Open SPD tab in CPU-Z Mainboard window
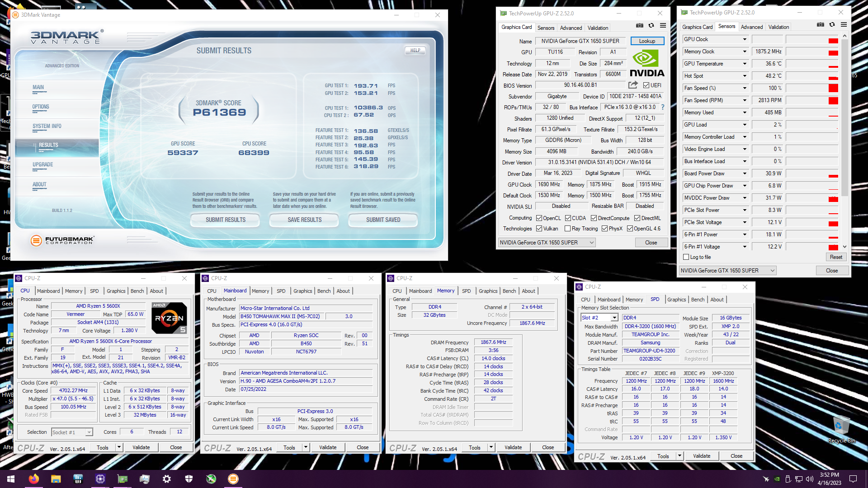The width and height of the screenshot is (868, 488). [x=281, y=291]
